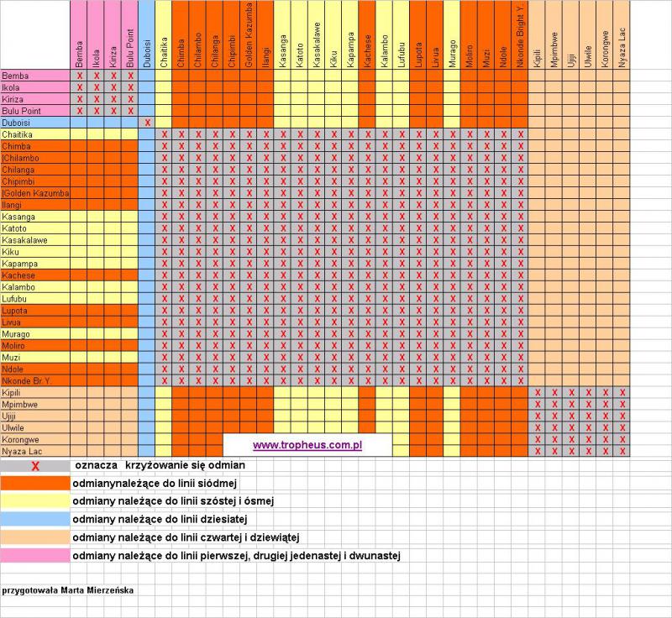The width and height of the screenshot is (672, 618).
Task: Click the orange legend swatch for linii siódmej
Action: 34,483
